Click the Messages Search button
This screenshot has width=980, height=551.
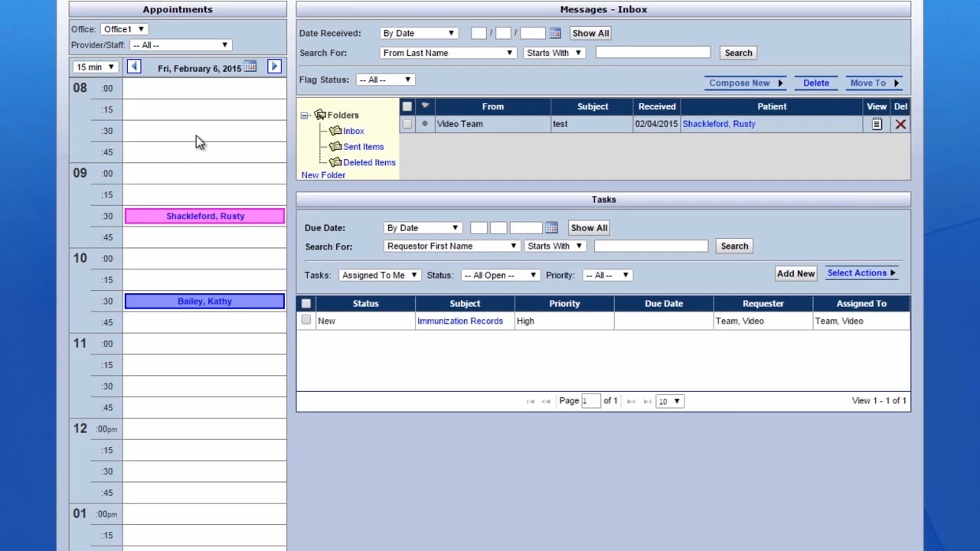pos(738,53)
